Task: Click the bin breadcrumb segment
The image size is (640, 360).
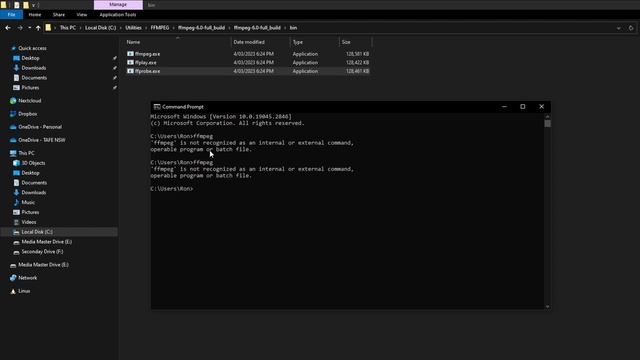Action: [293, 28]
